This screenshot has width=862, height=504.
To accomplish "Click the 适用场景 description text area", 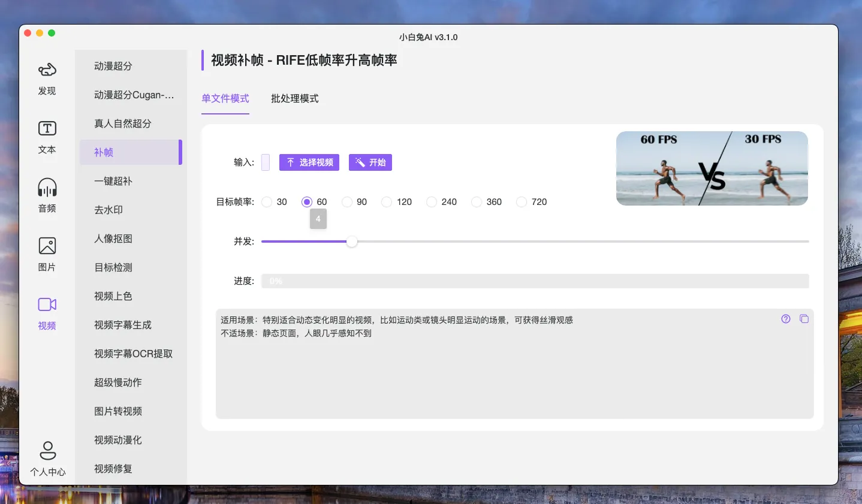I will (x=515, y=364).
